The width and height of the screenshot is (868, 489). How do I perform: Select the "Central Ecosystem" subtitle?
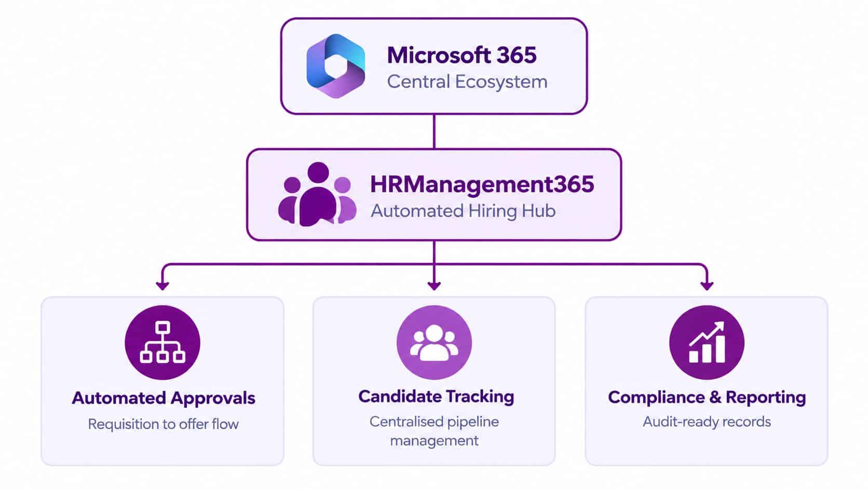coord(467,82)
